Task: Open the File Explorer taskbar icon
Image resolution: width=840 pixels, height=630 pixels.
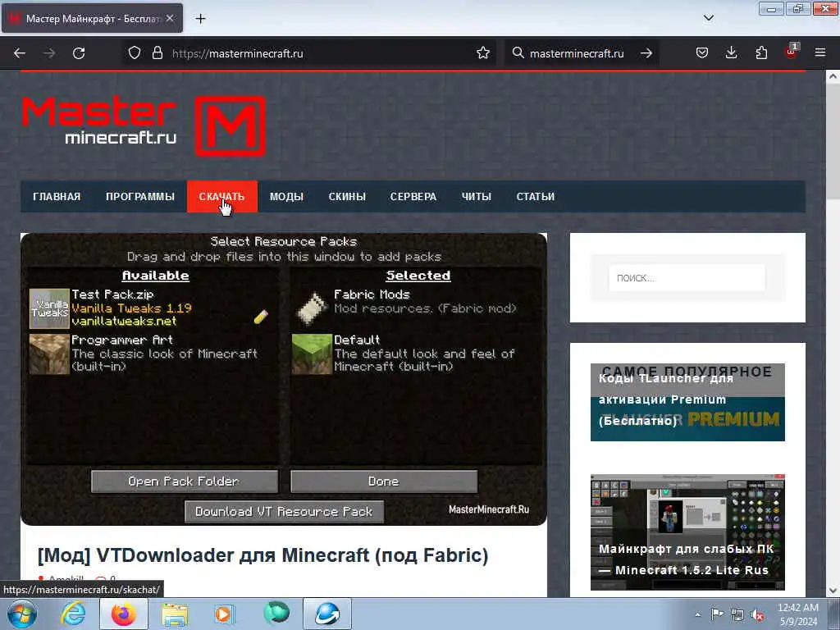Action: tap(175, 615)
